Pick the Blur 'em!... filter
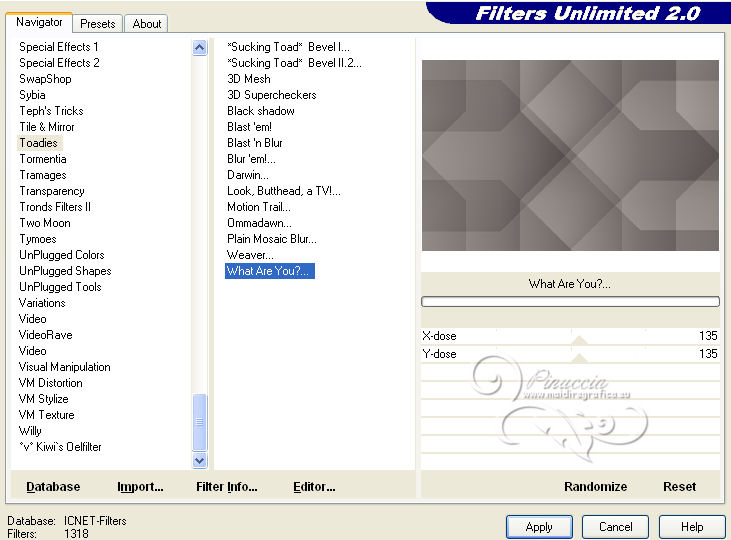The width and height of the screenshot is (731, 540). (x=251, y=159)
